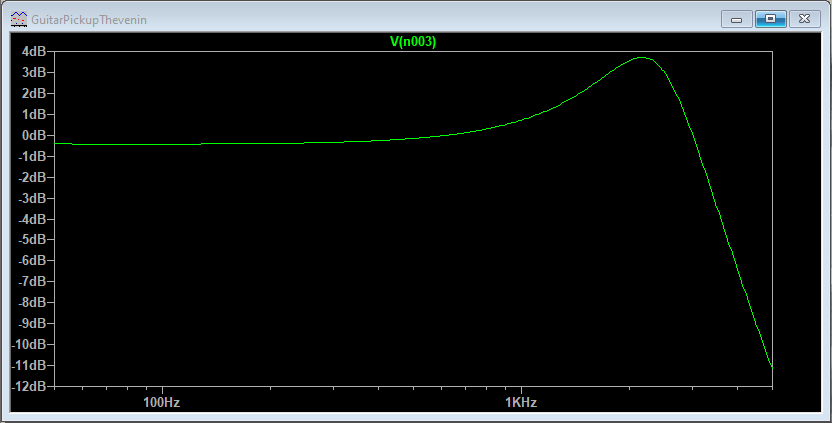
Task: Click the -11dB vertical axis label
Action: (30, 365)
